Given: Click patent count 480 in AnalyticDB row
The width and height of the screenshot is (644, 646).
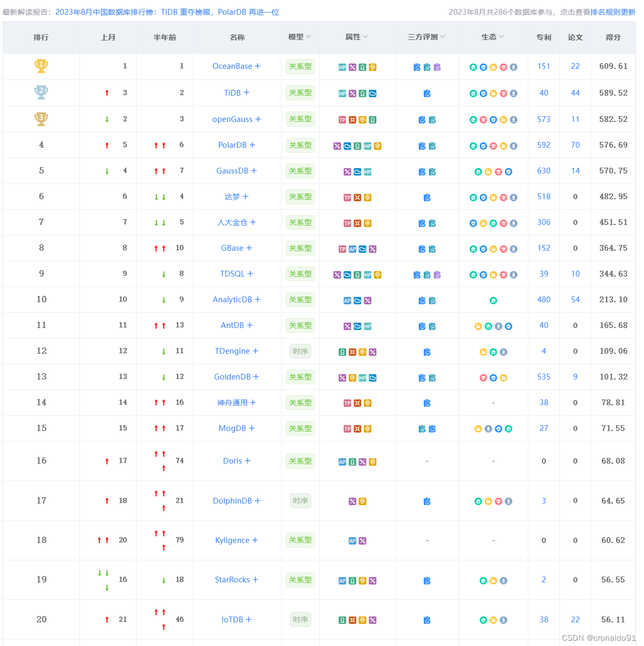Looking at the screenshot, I should 544,300.
